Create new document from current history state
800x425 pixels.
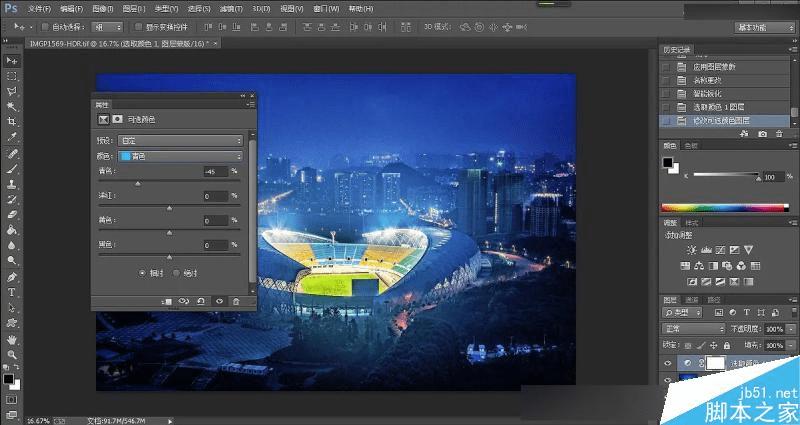[744, 134]
